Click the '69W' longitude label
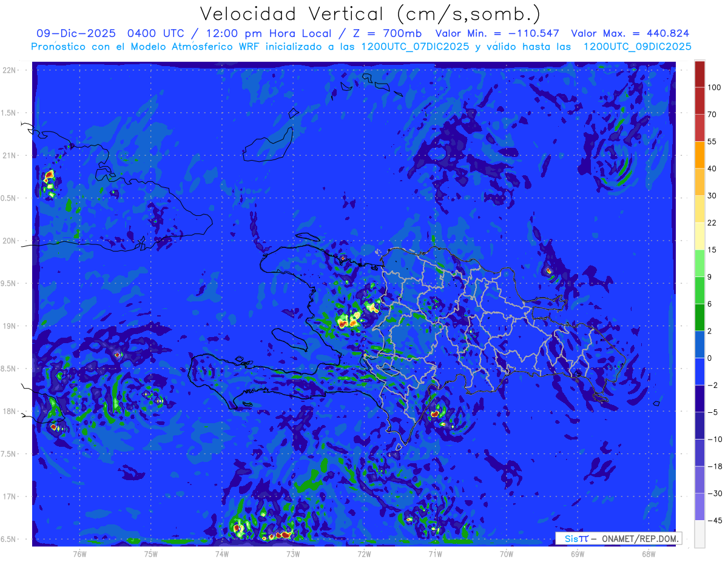 pyautogui.click(x=578, y=554)
